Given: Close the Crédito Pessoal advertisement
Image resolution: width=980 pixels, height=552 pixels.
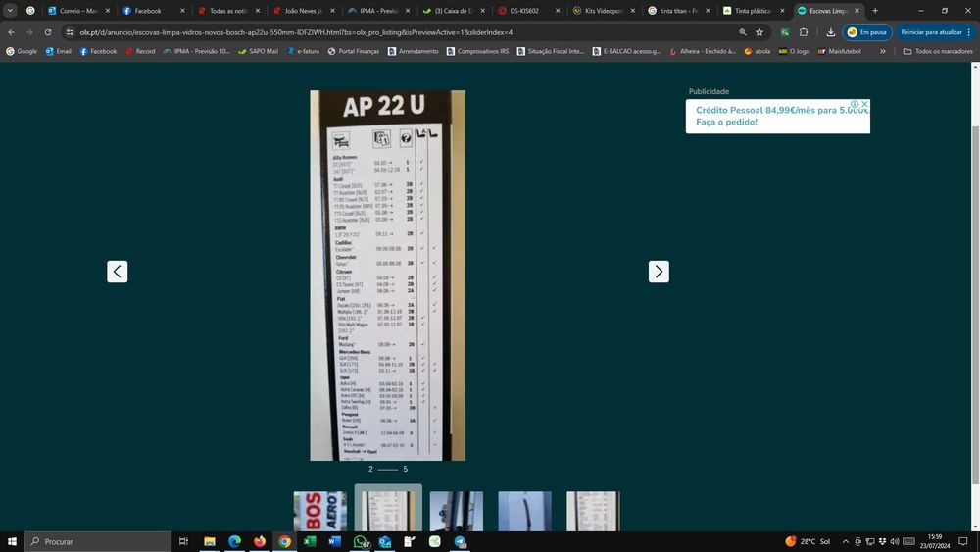Looking at the screenshot, I should [864, 104].
